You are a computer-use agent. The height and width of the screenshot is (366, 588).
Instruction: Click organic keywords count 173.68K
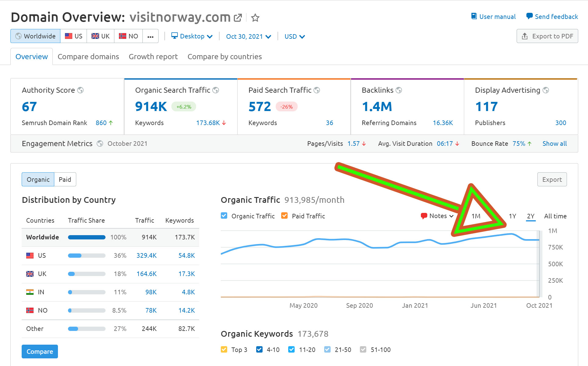coord(208,123)
